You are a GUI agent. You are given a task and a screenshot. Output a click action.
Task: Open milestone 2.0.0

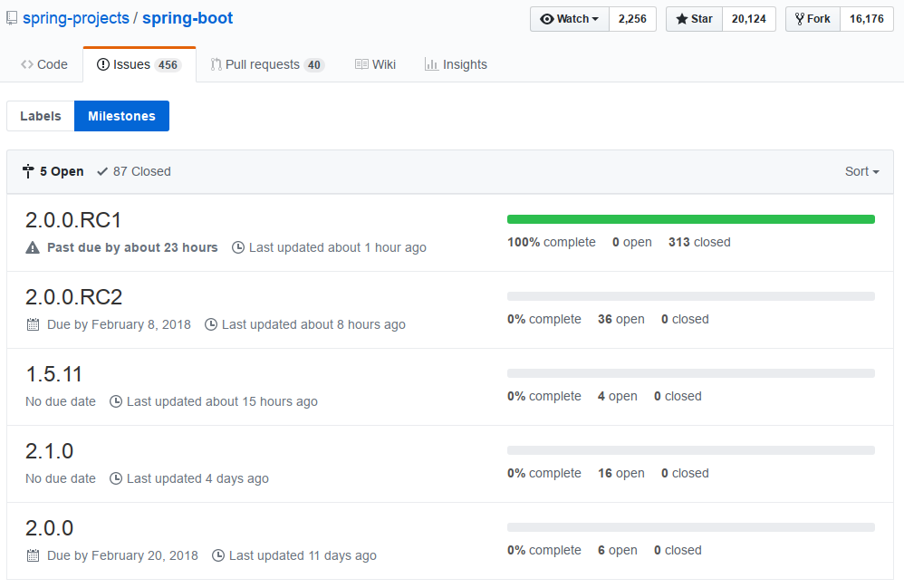[49, 528]
